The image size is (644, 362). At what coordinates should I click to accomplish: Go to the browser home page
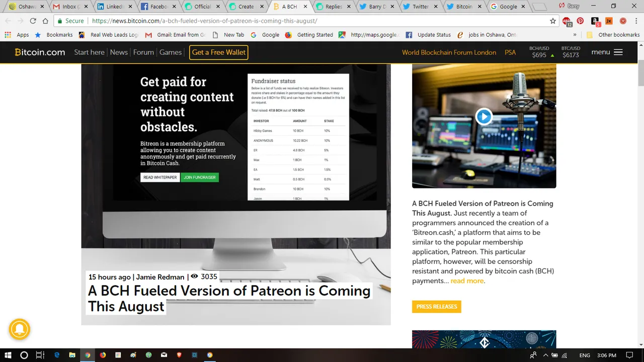coord(45,21)
